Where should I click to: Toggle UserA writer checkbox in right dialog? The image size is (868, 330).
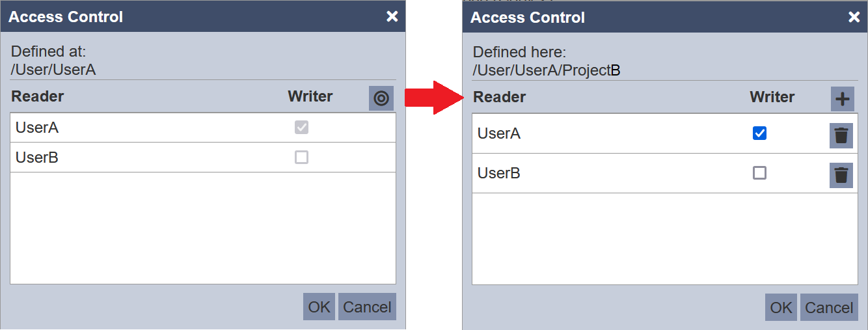[x=759, y=133]
